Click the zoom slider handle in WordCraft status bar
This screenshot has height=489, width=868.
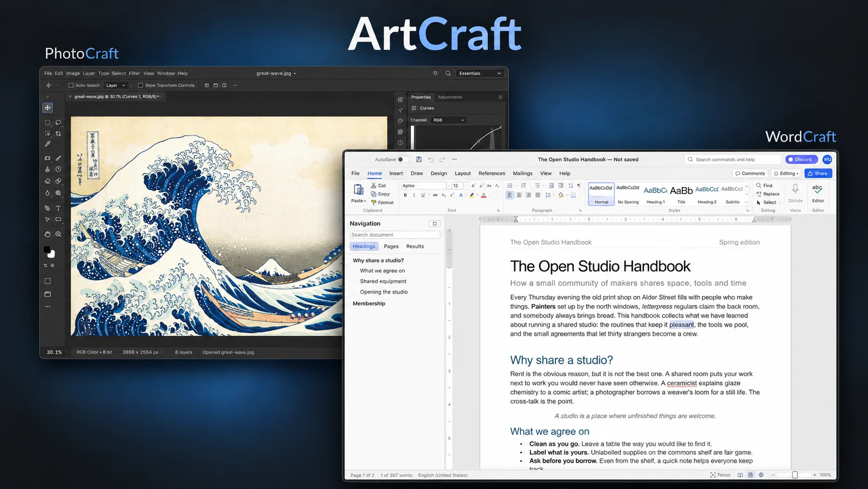coord(795,475)
